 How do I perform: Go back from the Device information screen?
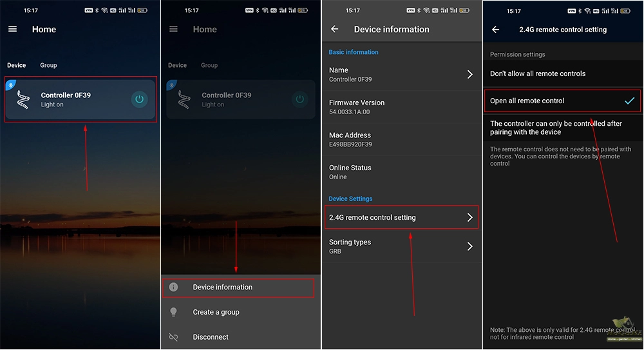coord(334,29)
